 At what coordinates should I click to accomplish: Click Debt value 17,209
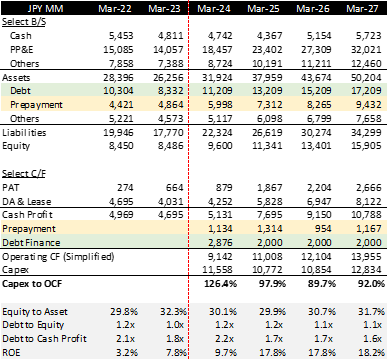(366, 91)
